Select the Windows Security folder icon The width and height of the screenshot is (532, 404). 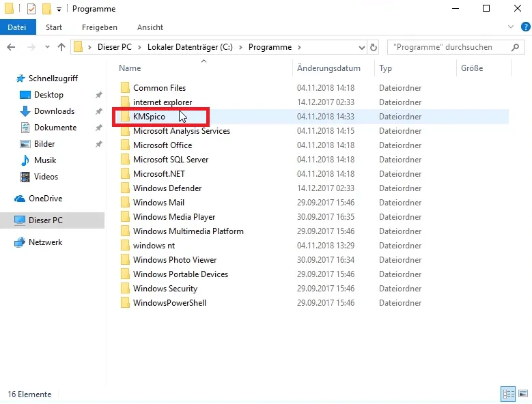point(125,289)
